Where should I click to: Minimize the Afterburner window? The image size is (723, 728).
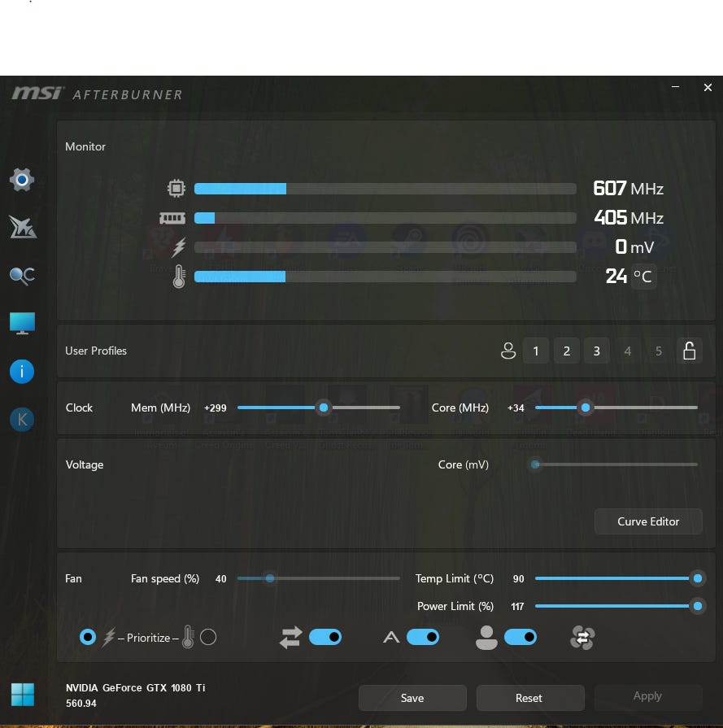point(675,87)
